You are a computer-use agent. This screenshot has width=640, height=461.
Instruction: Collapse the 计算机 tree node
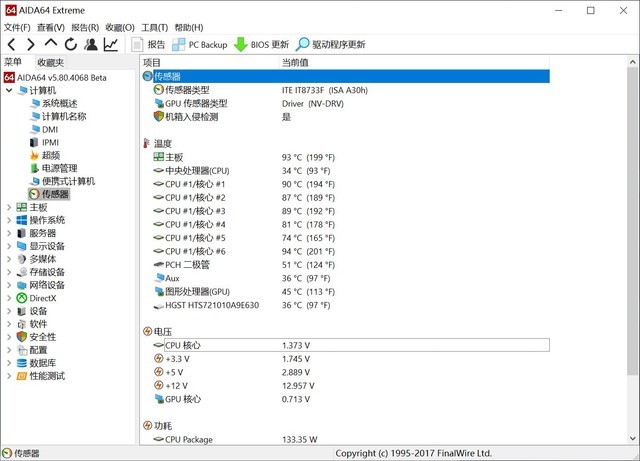[9, 90]
